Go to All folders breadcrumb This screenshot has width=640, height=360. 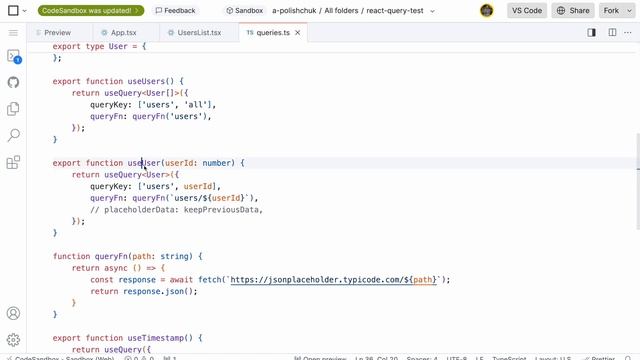click(341, 11)
